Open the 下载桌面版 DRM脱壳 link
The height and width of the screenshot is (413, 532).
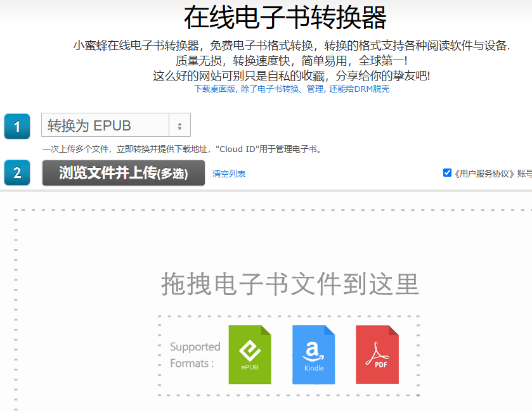coord(292,89)
